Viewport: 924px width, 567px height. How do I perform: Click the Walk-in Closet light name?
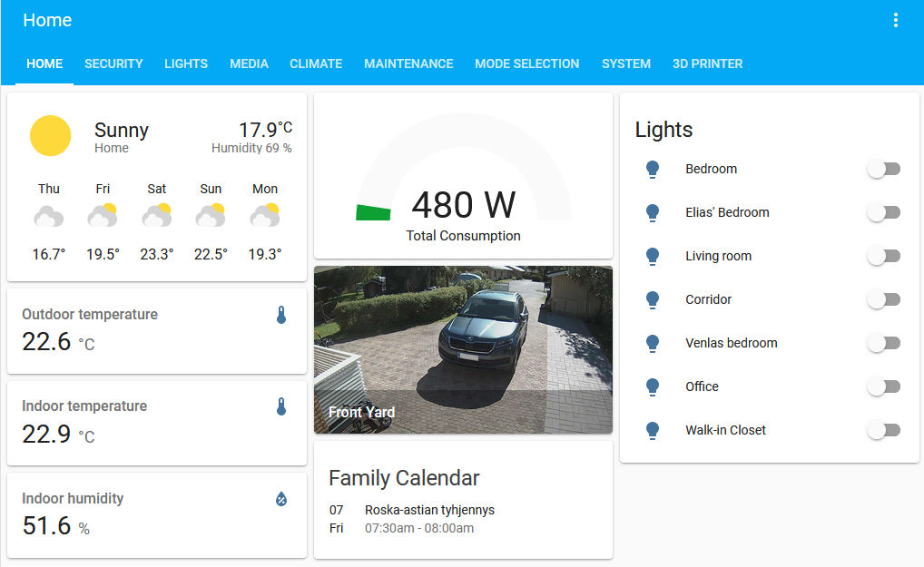[x=725, y=430]
